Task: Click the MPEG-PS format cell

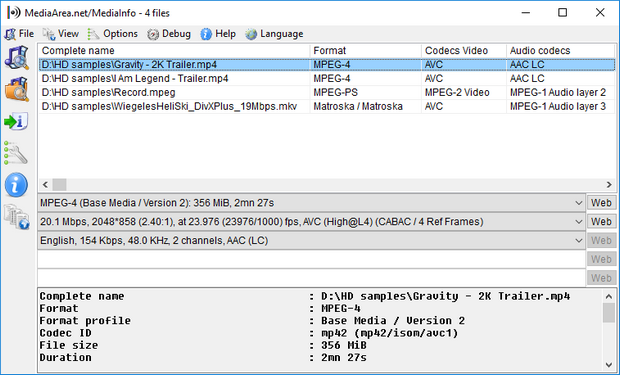Action: pyautogui.click(x=335, y=93)
